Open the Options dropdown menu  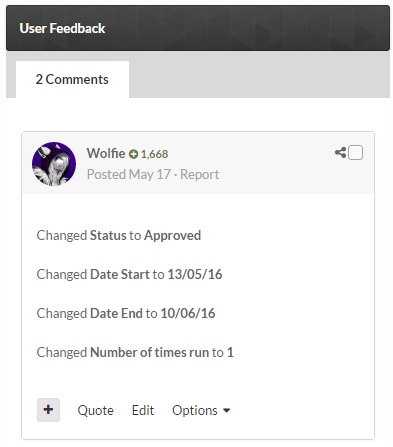click(x=201, y=410)
